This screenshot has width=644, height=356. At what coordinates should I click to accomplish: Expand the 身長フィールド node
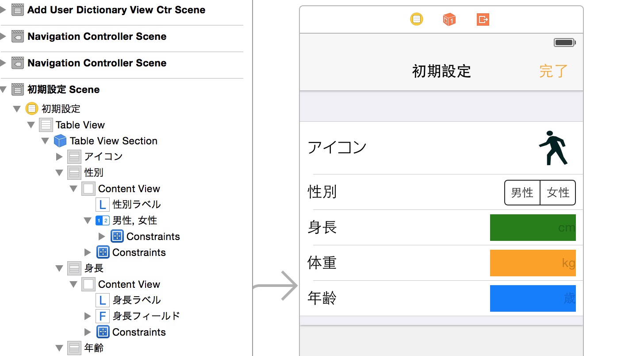tap(88, 316)
